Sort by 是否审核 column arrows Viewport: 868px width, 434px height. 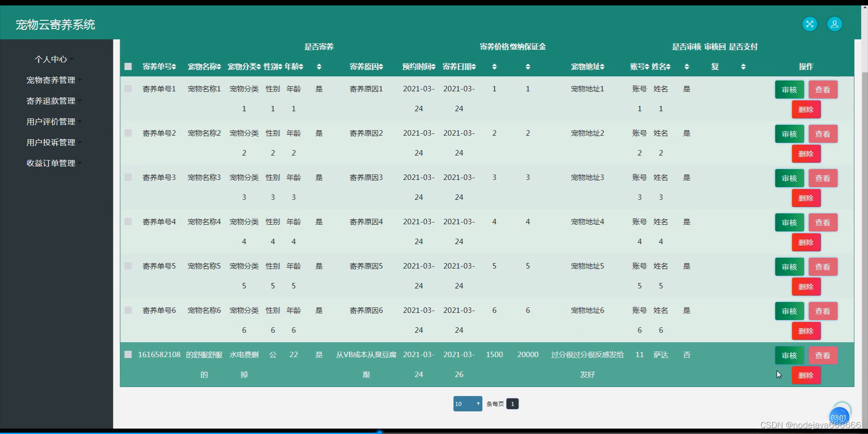click(x=687, y=67)
